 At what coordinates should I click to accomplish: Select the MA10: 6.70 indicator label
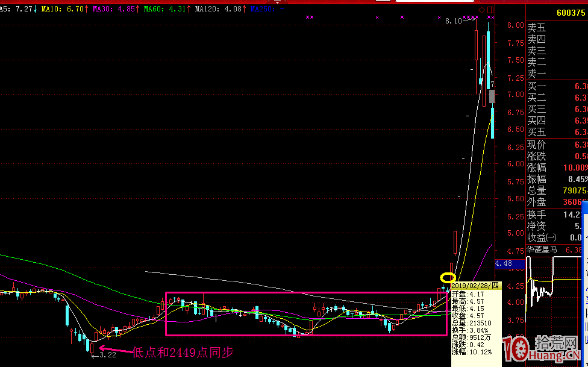pyautogui.click(x=64, y=8)
